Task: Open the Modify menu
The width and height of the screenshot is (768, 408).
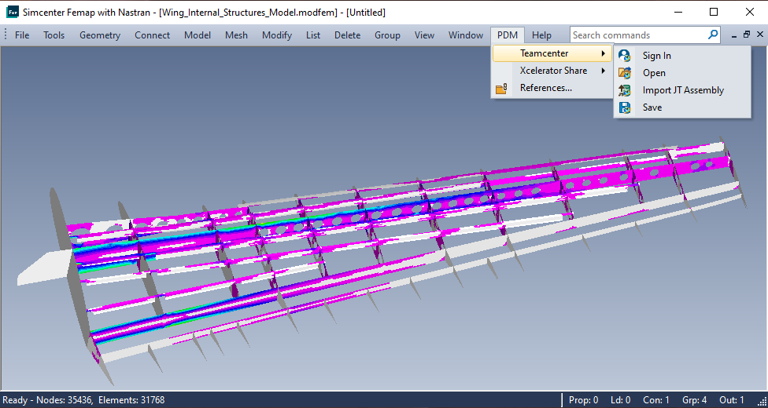Action: (x=277, y=35)
